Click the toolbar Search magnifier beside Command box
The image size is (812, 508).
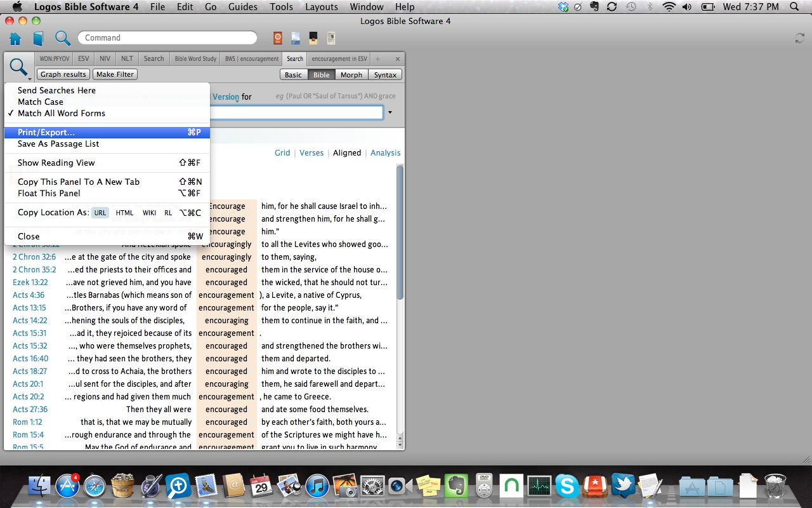[62, 38]
